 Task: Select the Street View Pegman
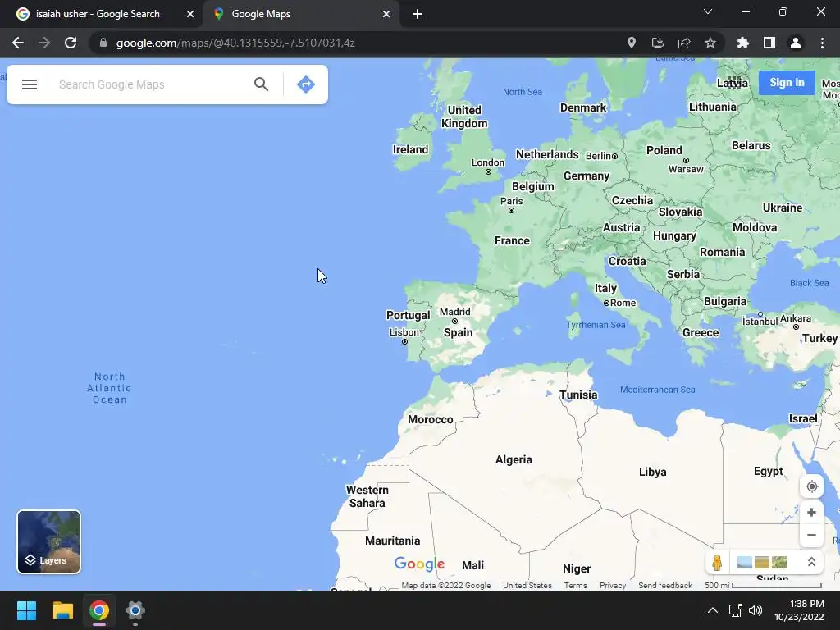pos(717,562)
